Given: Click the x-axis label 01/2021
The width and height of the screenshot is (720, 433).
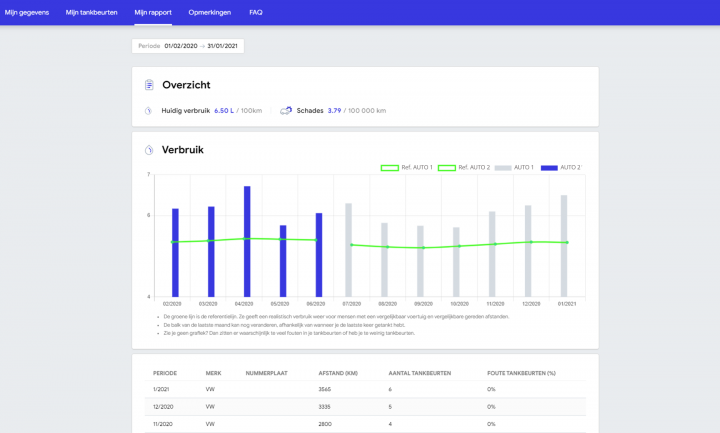Looking at the screenshot, I should [567, 304].
